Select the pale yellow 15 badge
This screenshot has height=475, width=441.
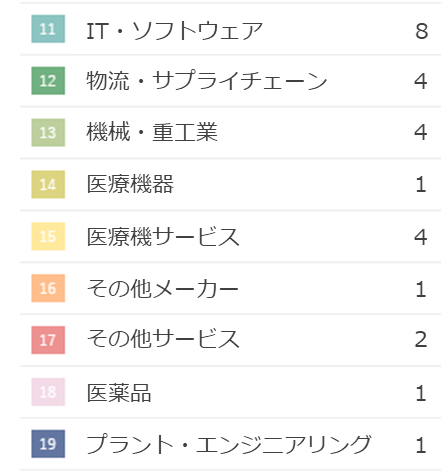click(x=48, y=236)
